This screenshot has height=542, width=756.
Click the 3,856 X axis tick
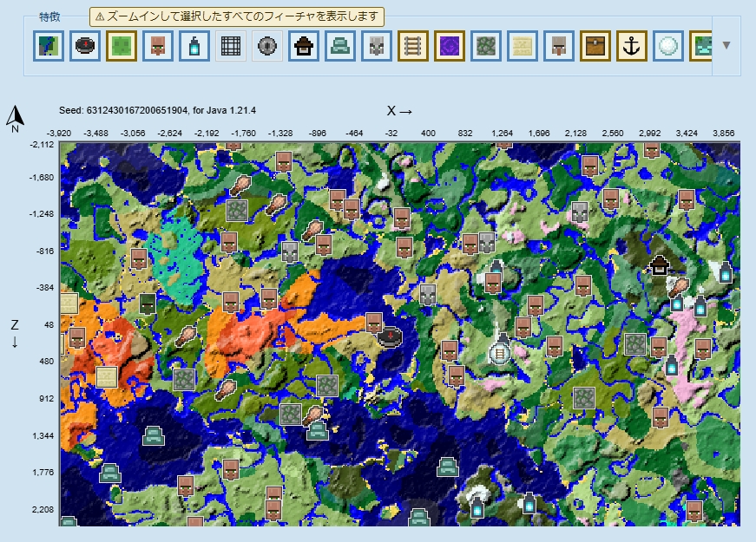[723, 133]
